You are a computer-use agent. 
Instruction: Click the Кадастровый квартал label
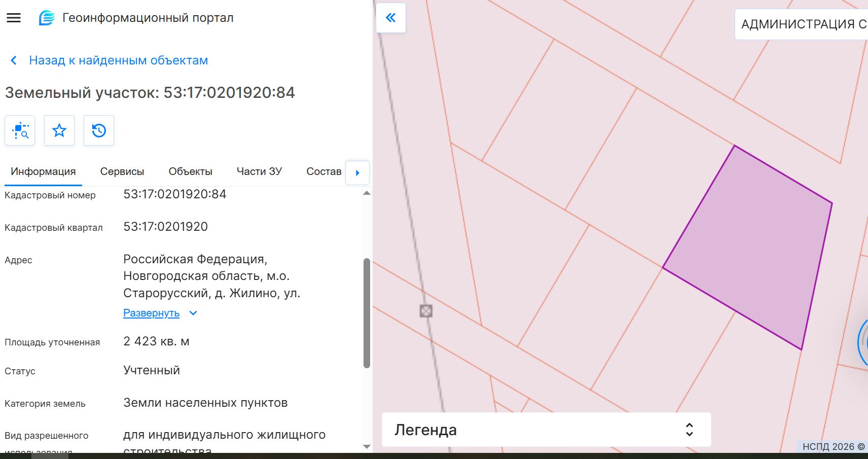(54, 228)
